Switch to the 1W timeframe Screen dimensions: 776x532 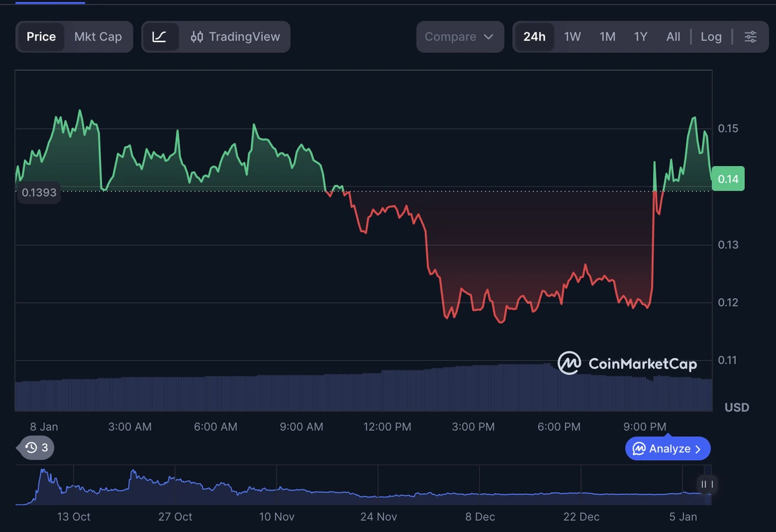[x=572, y=37]
